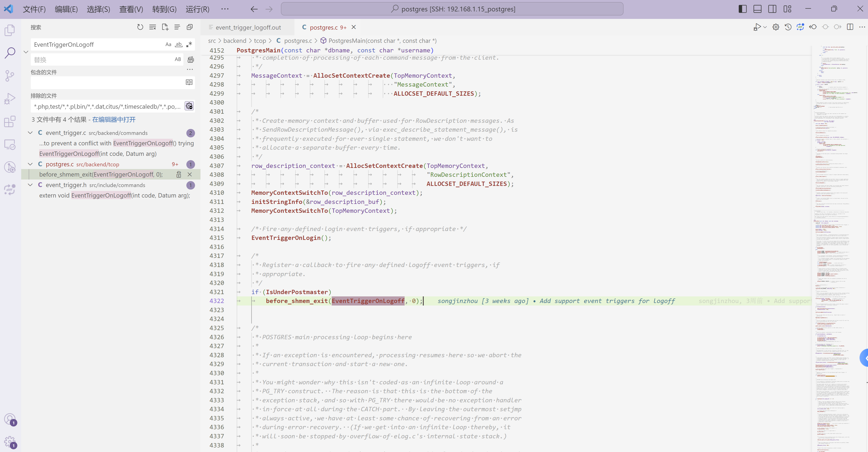Viewport: 868px width, 452px height.
Task: Toggle the secondary side bar
Action: point(772,9)
